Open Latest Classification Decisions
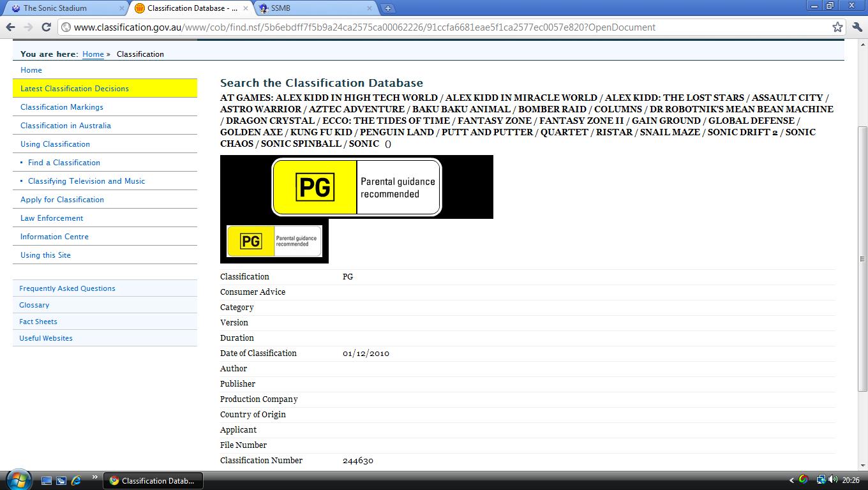Viewport: 868px width, 490px height. click(75, 89)
